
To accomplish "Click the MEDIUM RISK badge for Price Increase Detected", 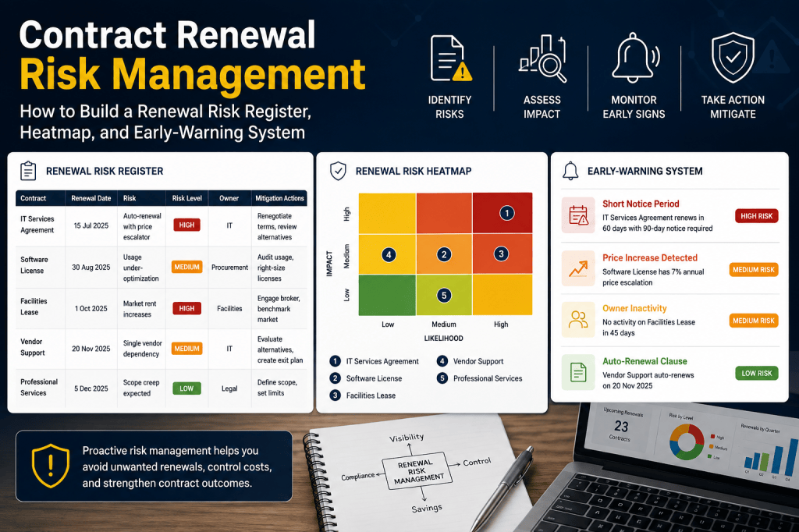I will [x=754, y=270].
